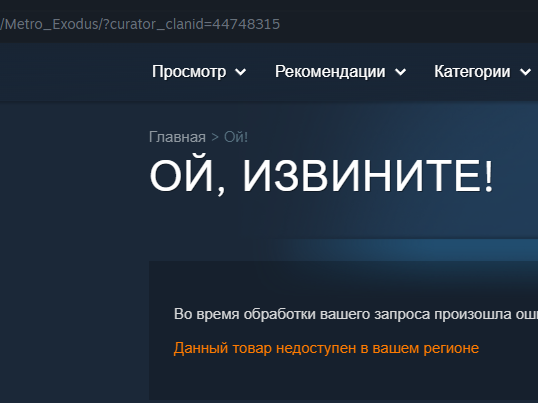Click the Ой! breadcrumb item

(x=236, y=137)
